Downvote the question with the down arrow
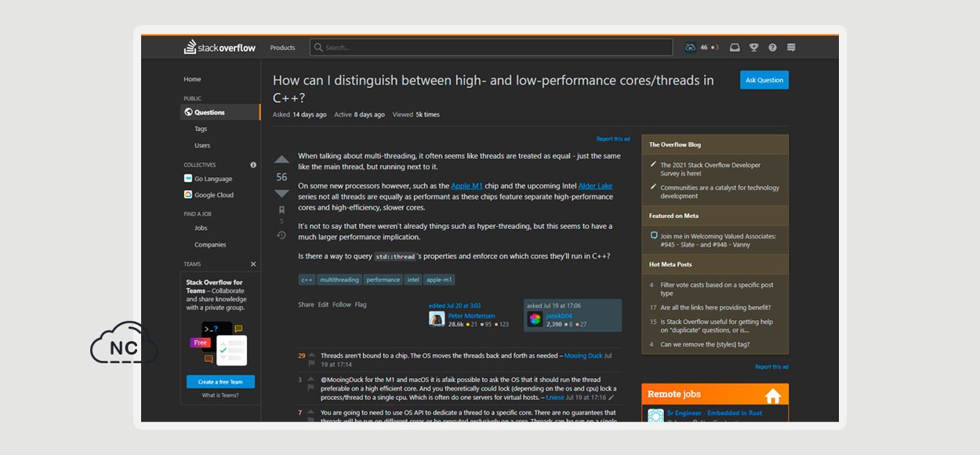The image size is (980, 455). pyautogui.click(x=281, y=194)
